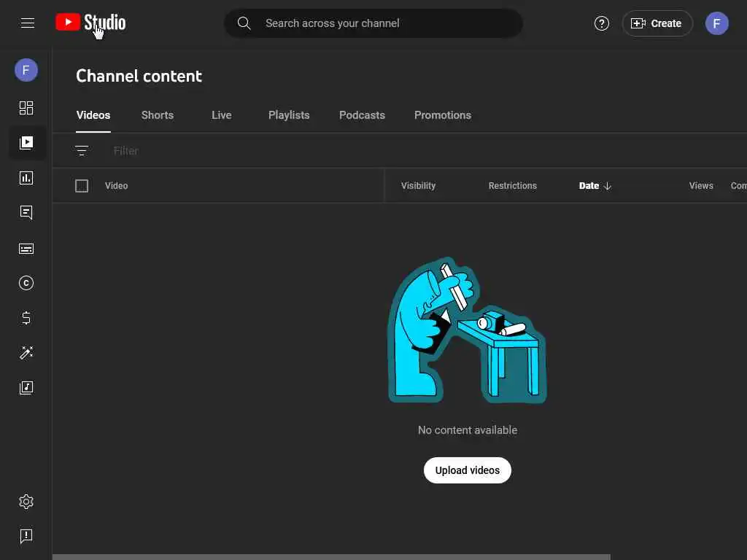Image resolution: width=747 pixels, height=560 pixels.
Task: Switch to the Shorts tab
Action: pos(158,115)
